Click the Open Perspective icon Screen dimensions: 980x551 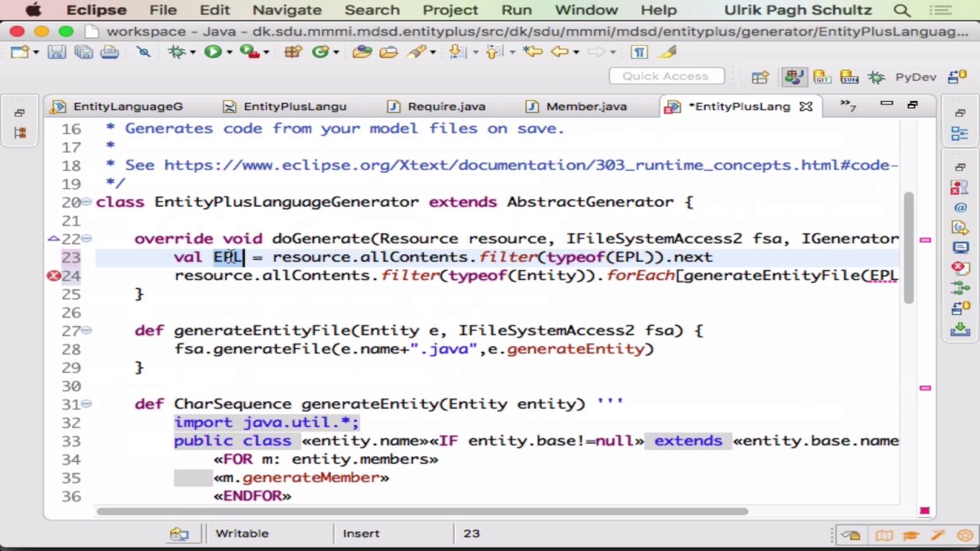coord(760,77)
